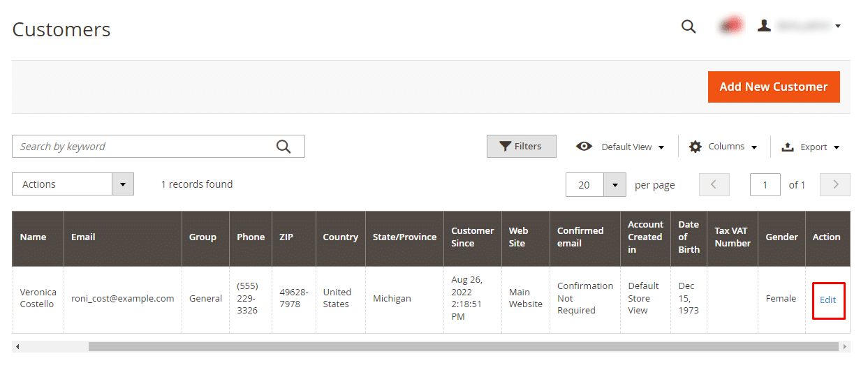The height and width of the screenshot is (377, 868).
Task: Go to next page arrow
Action: (835, 185)
